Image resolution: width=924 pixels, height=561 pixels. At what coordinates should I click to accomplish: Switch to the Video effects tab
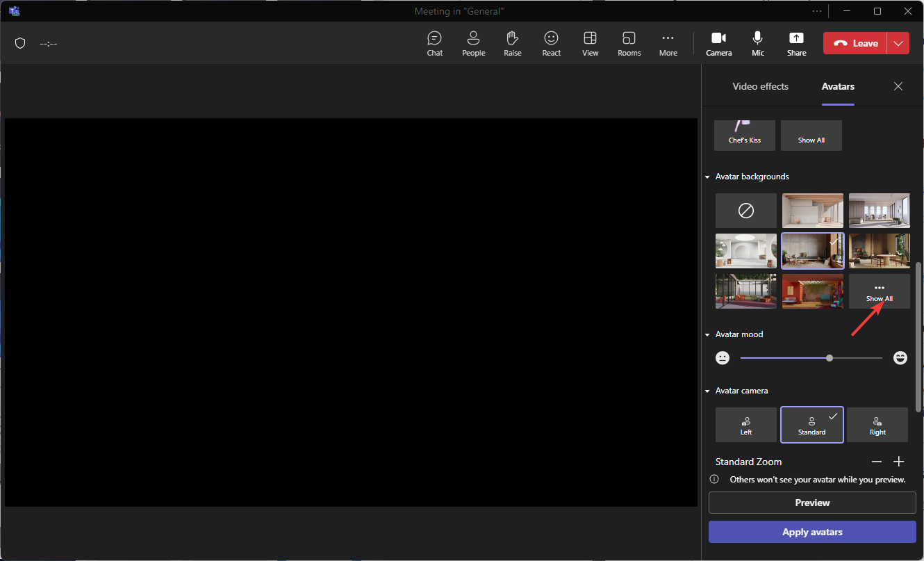(761, 87)
